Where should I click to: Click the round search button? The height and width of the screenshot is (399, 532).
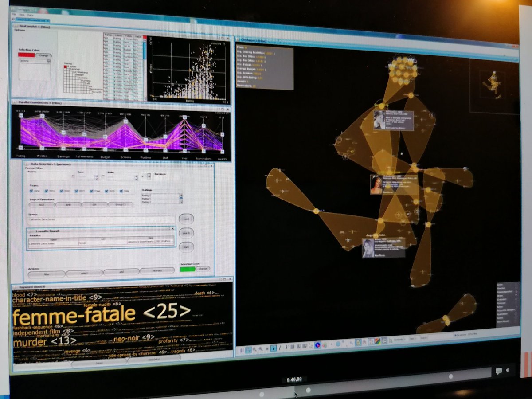tap(186, 233)
